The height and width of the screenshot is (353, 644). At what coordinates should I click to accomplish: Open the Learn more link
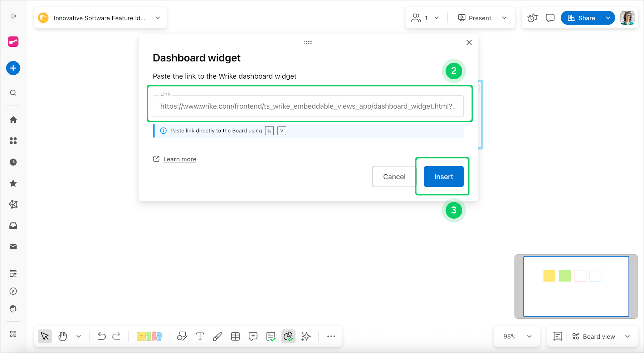[180, 159]
